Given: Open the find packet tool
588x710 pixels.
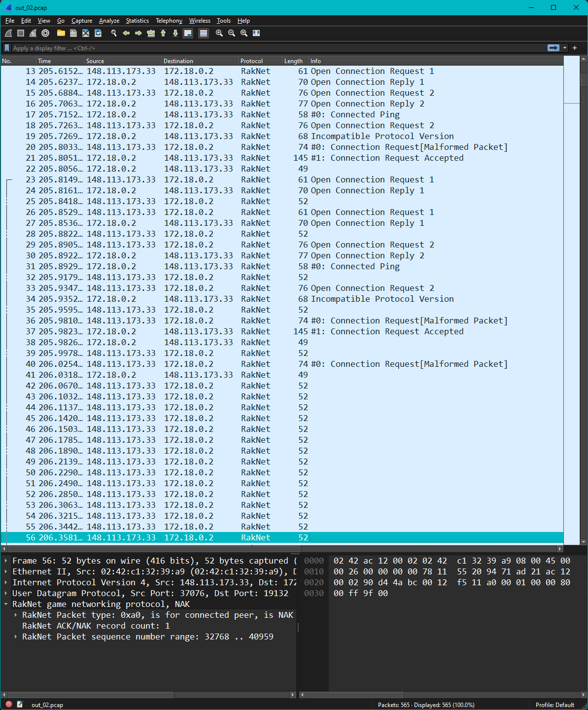Looking at the screenshot, I should coord(113,33).
